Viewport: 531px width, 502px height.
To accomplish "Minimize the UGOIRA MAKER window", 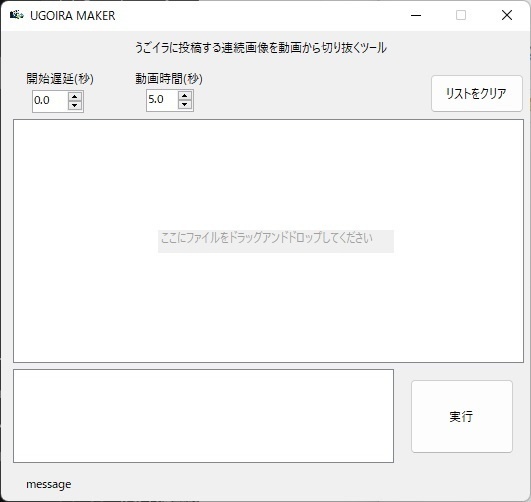I will (416, 15).
